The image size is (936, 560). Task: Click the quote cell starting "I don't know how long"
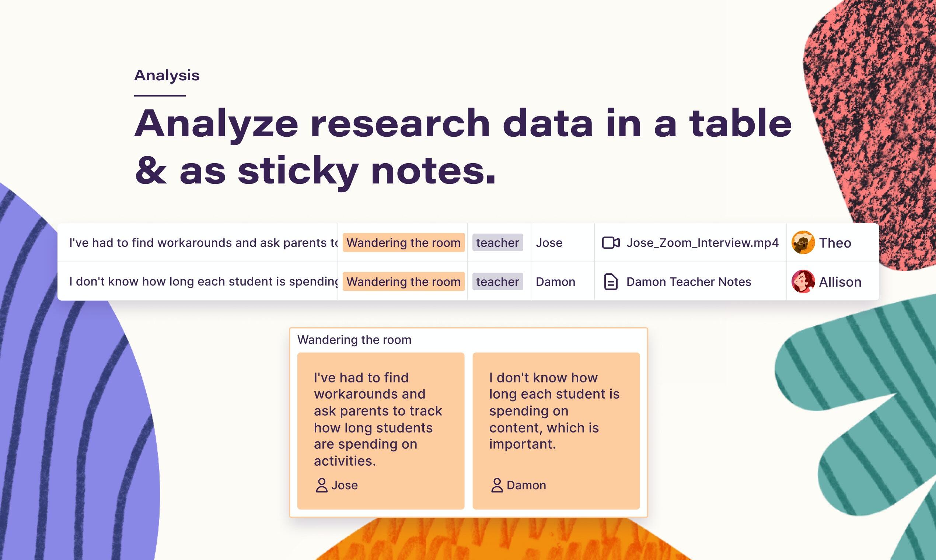[198, 281]
